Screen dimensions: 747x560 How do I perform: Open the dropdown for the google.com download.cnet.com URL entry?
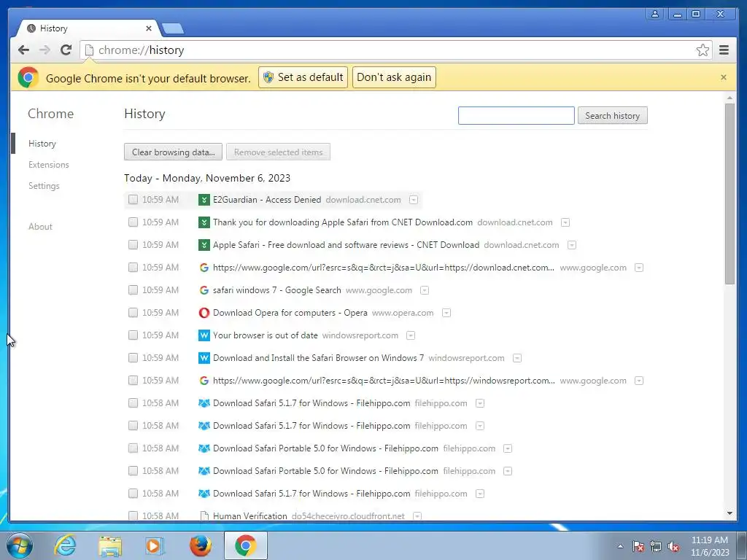pyautogui.click(x=639, y=268)
